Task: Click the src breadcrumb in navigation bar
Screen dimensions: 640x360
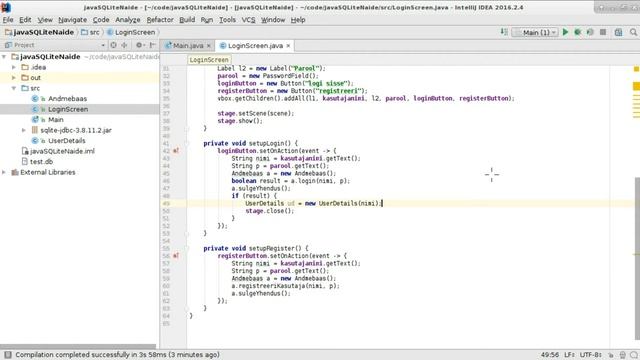Action: click(90, 32)
